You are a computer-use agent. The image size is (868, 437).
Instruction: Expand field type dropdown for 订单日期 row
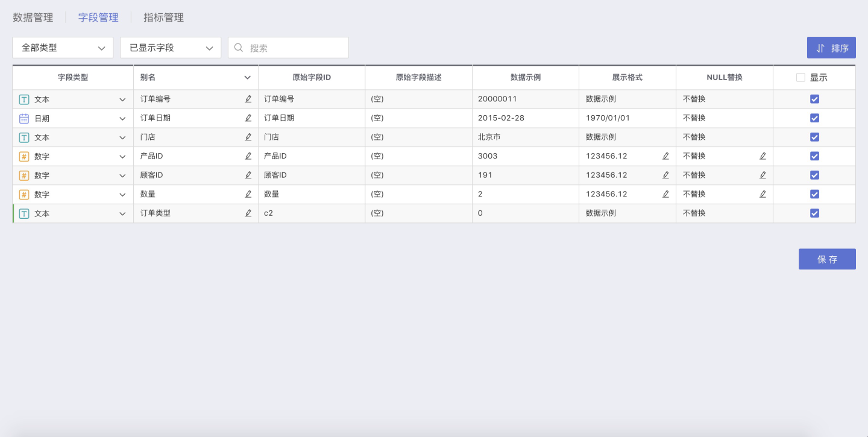point(122,118)
